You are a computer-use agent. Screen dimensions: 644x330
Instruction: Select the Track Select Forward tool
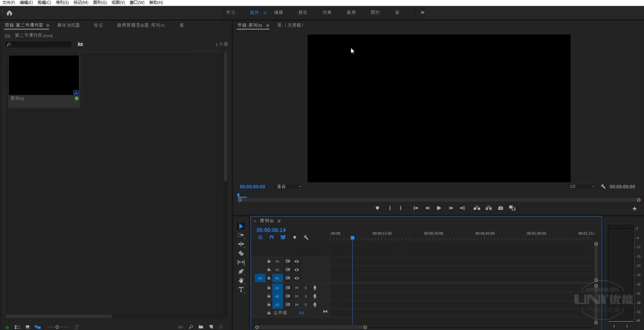pos(241,235)
